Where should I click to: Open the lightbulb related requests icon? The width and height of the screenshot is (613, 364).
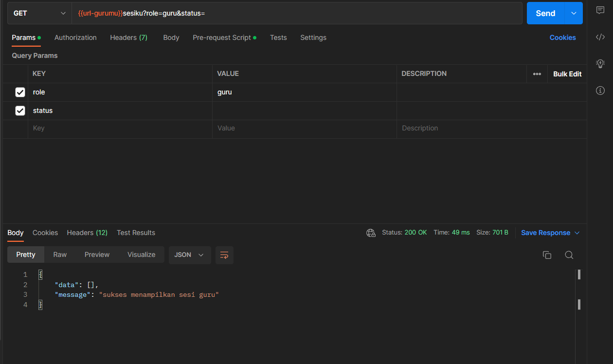tap(600, 63)
